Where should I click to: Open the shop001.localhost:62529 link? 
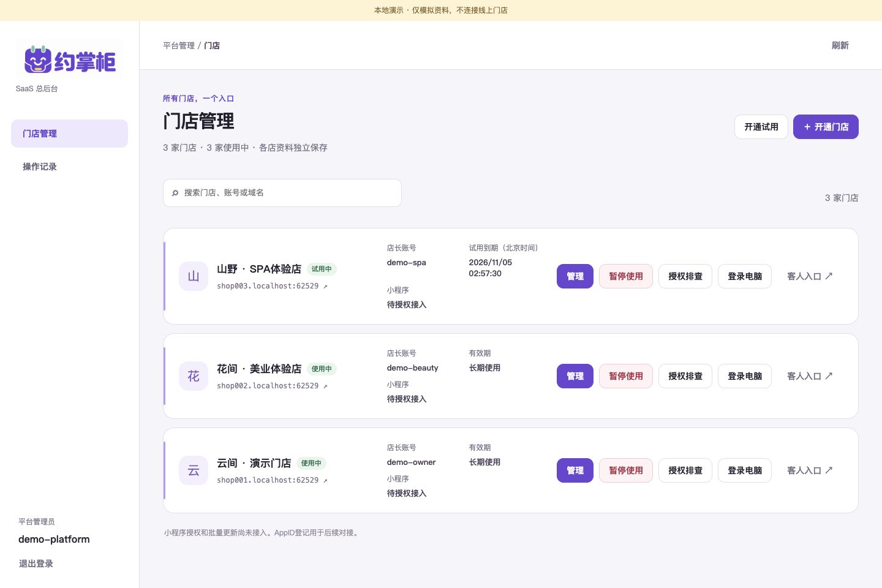[272, 480]
